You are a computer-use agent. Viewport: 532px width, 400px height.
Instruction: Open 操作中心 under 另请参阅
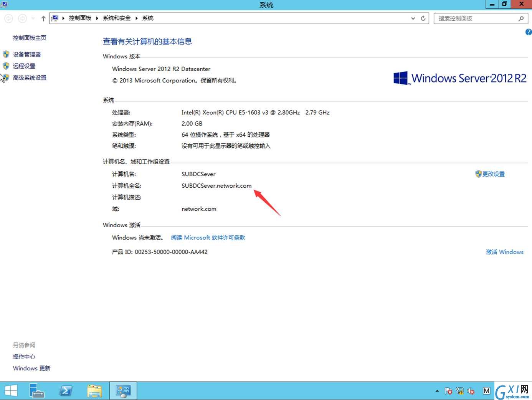point(24,357)
